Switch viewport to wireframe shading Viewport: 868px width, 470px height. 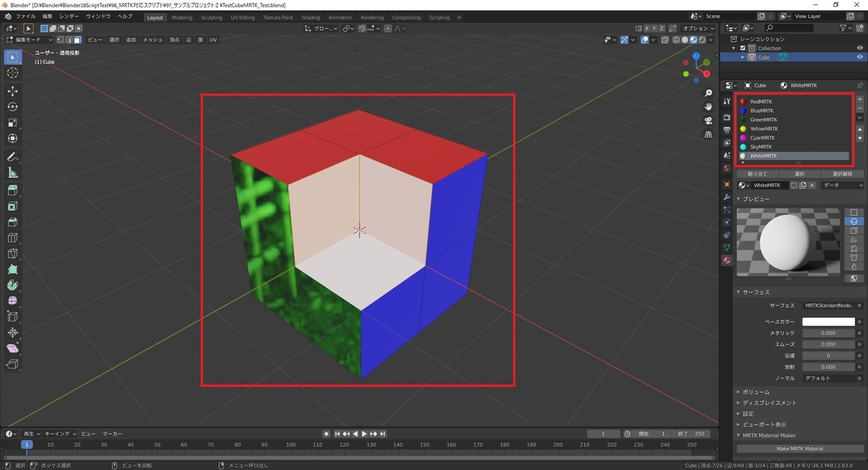tap(676, 40)
